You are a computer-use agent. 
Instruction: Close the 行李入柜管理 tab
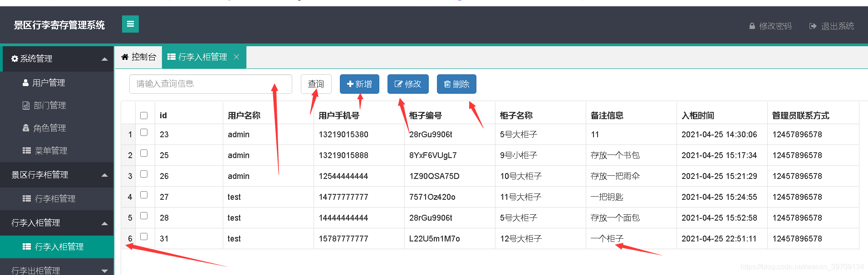(236, 57)
